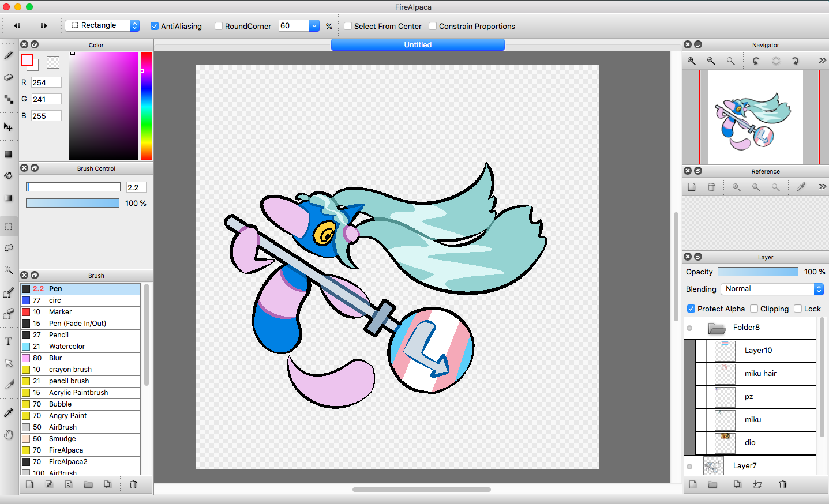The width and height of the screenshot is (829, 504).
Task: Click the left arrow toolbar button
Action: click(17, 25)
